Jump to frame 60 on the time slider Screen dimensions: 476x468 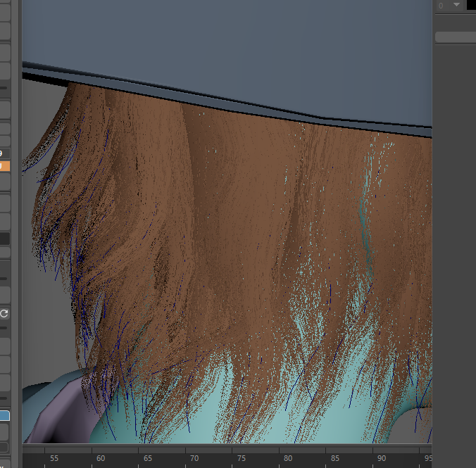(x=100, y=457)
